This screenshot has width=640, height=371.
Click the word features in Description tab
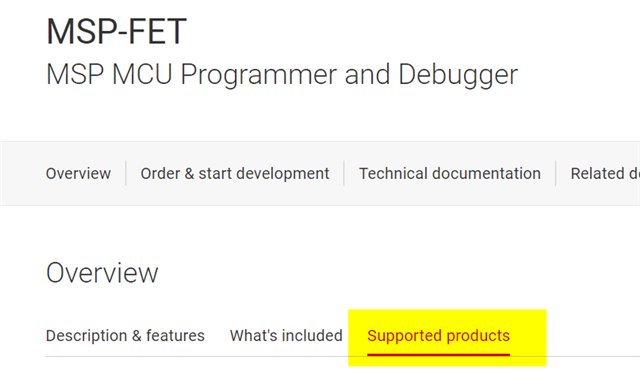tap(175, 335)
